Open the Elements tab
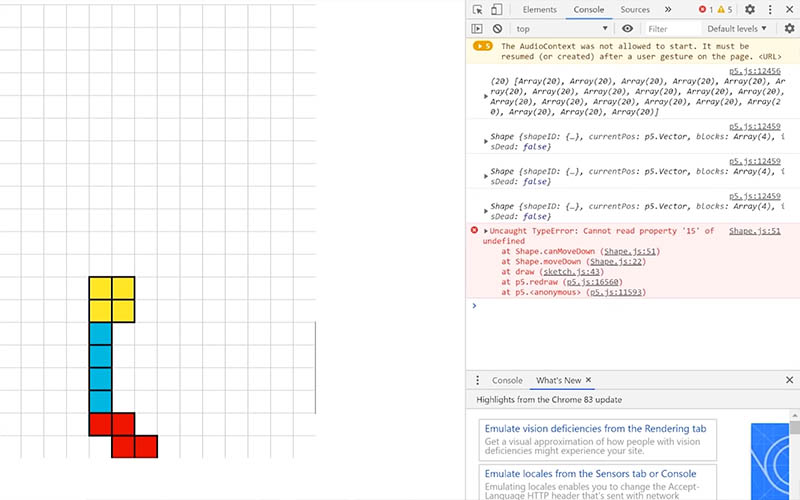Viewport: 800px width, 500px height. click(x=539, y=10)
